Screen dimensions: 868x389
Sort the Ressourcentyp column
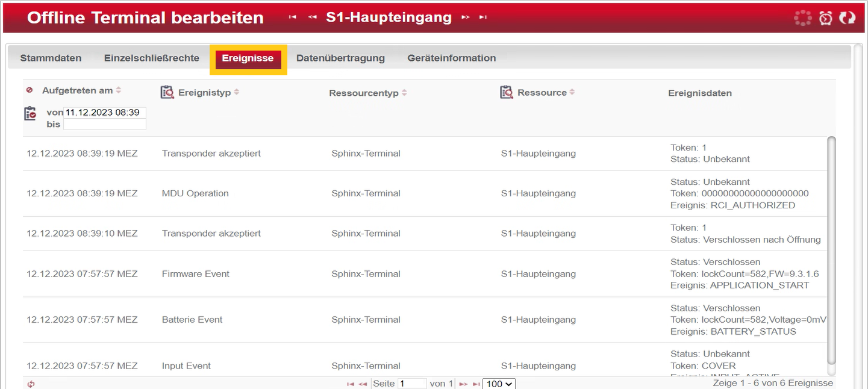click(x=404, y=93)
